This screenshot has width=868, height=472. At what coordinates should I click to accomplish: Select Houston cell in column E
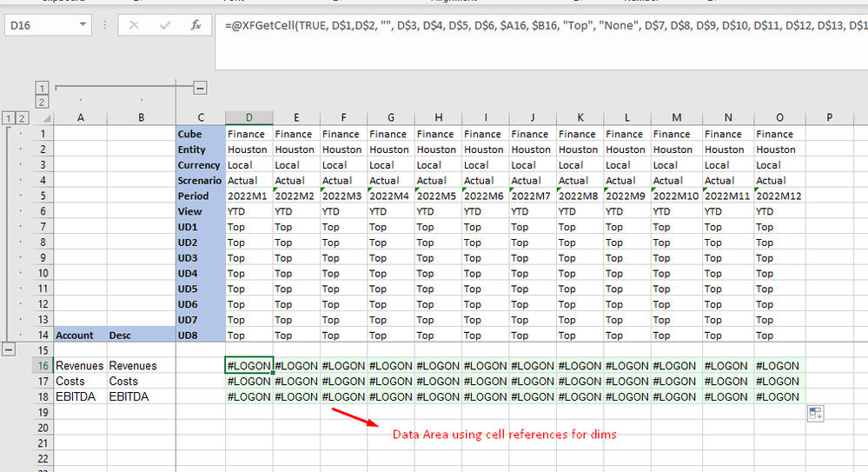click(296, 150)
